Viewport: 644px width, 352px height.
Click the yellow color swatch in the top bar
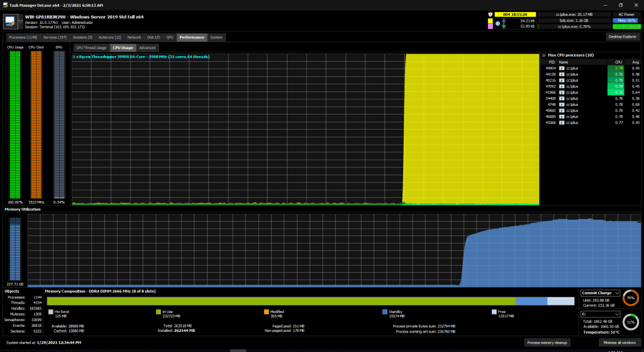click(490, 21)
